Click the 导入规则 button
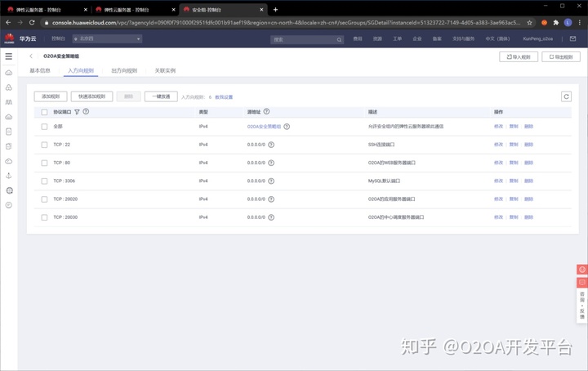Image resolution: width=588 pixels, height=371 pixels. [519, 57]
